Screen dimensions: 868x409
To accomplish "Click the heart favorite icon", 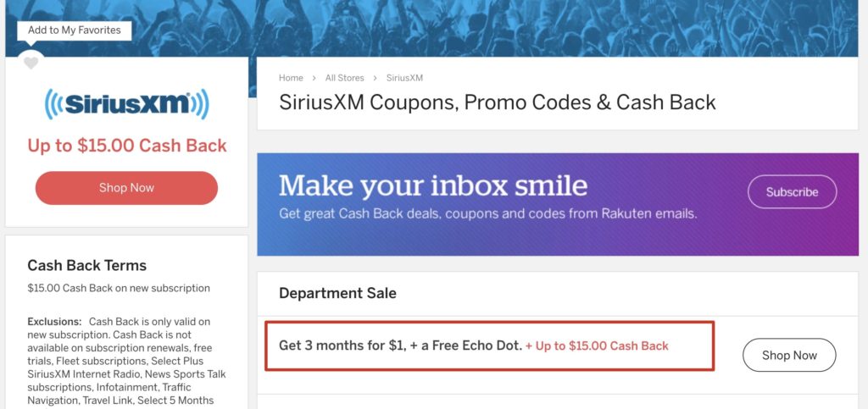I will tap(31, 63).
